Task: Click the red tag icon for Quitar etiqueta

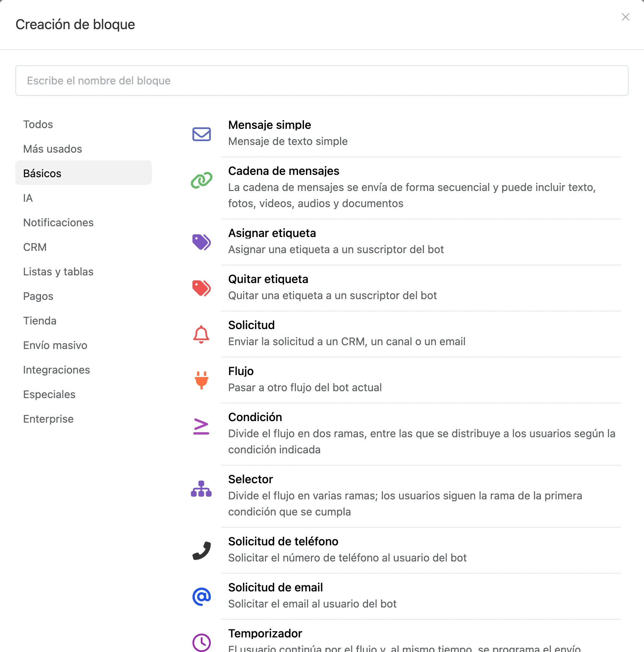Action: tap(201, 288)
